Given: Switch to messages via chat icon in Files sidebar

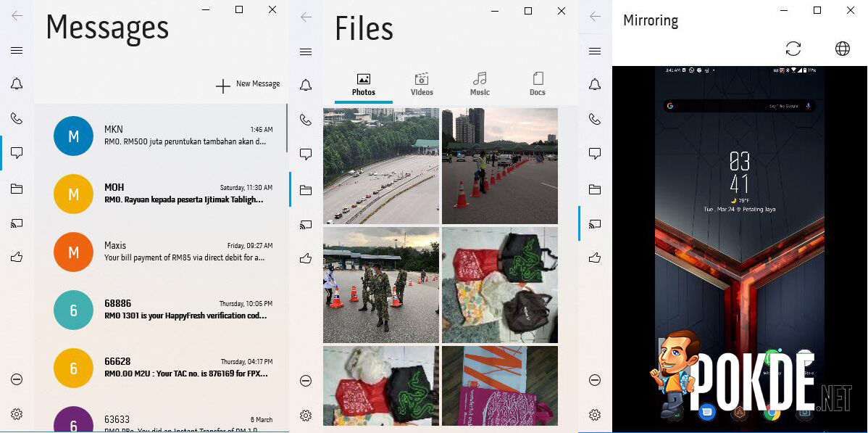Looking at the screenshot, I should 306,154.
